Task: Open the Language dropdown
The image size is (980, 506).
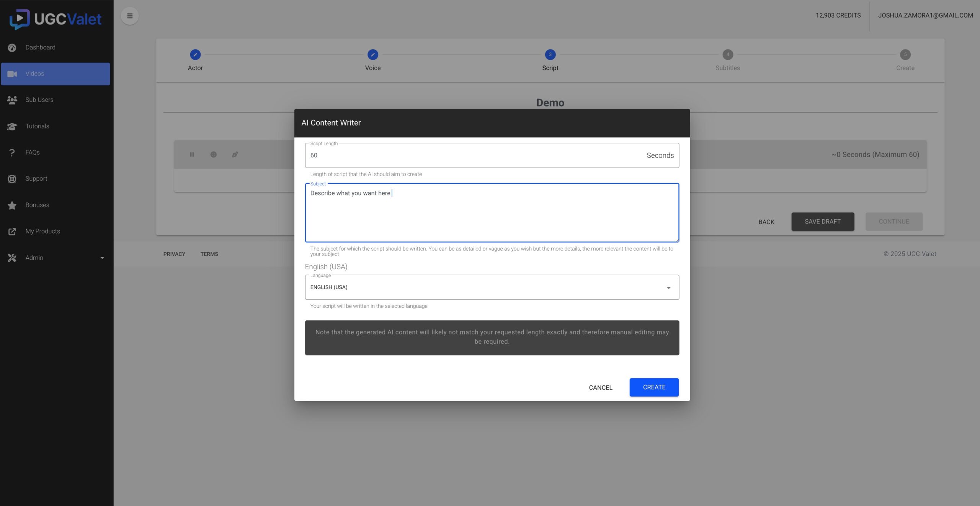Action: pos(486,287)
